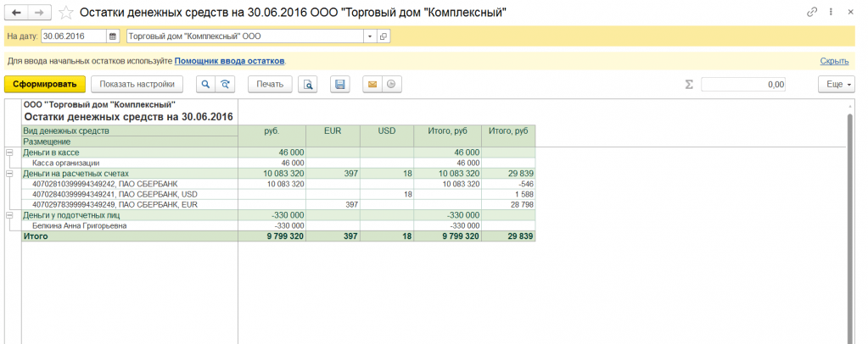Click the sum sigma icon
This screenshot has width=868, height=344.
(x=689, y=84)
